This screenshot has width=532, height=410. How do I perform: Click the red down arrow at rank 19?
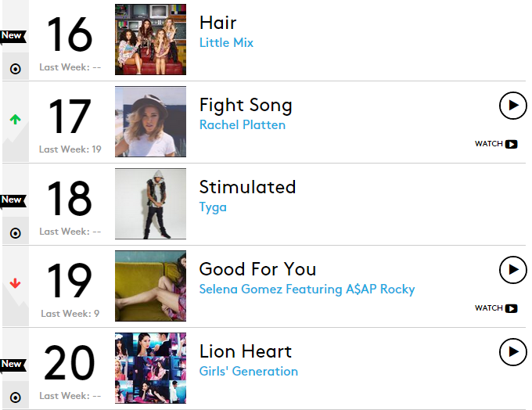(15, 284)
